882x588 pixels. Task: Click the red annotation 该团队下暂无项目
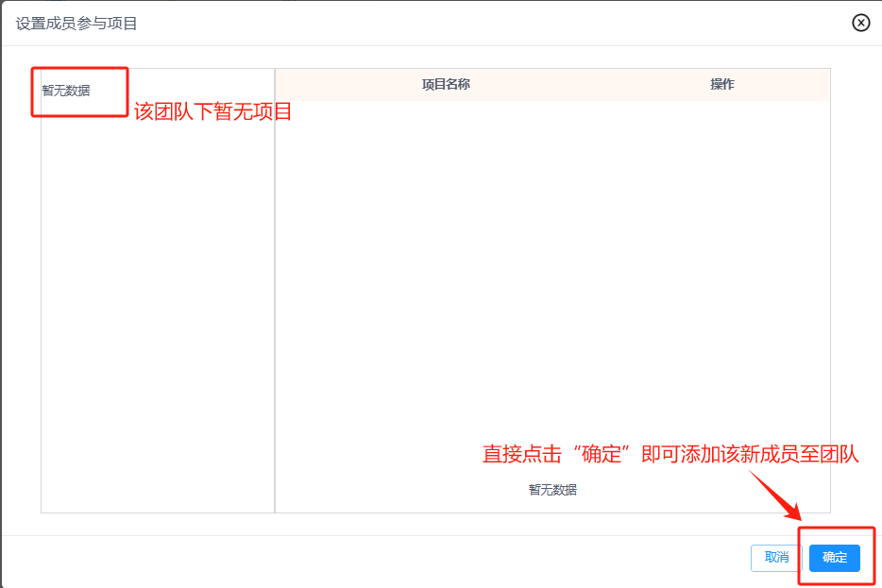(x=212, y=111)
